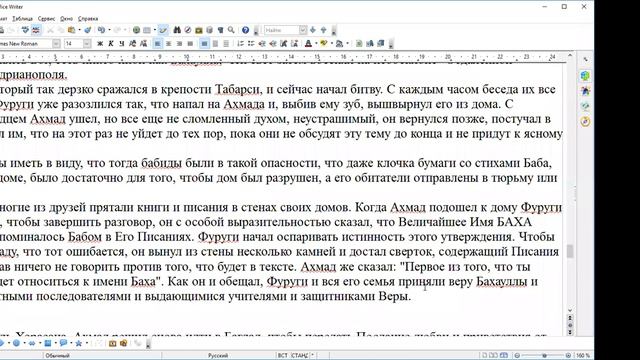Open the sidebar Styles and Formatting icon
This screenshot has width=640, height=360.
pos(585,91)
